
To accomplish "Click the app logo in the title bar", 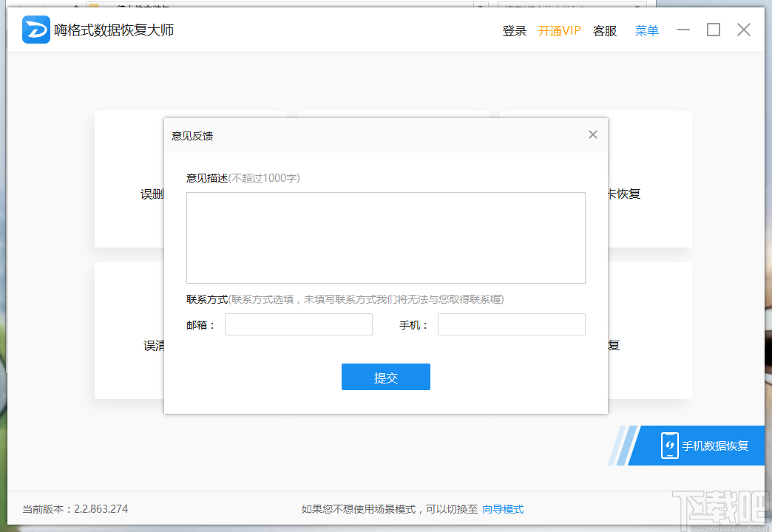I will click(36, 30).
